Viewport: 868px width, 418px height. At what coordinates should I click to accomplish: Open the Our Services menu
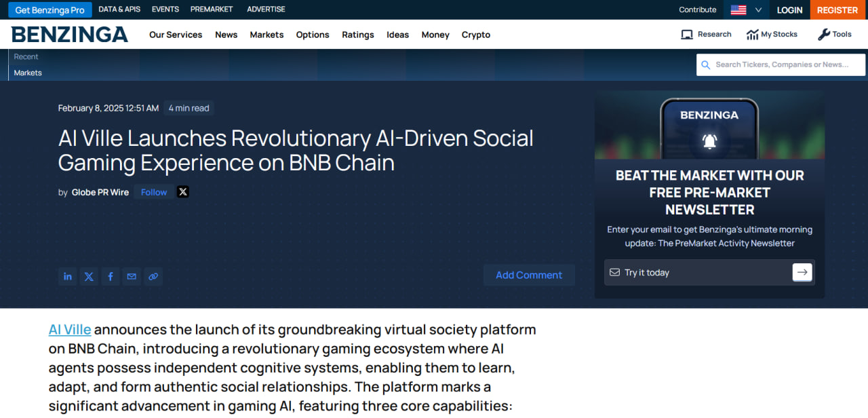[176, 35]
